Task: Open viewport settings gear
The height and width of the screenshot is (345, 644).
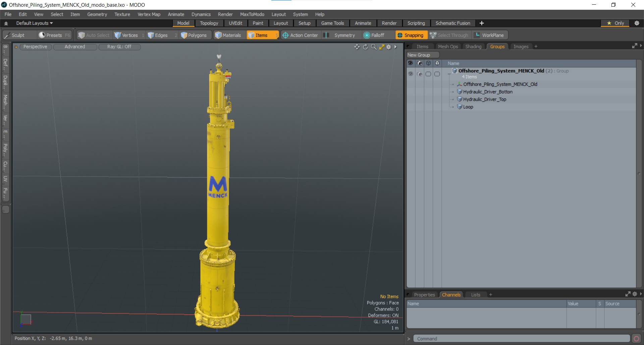Action: pyautogui.click(x=389, y=47)
